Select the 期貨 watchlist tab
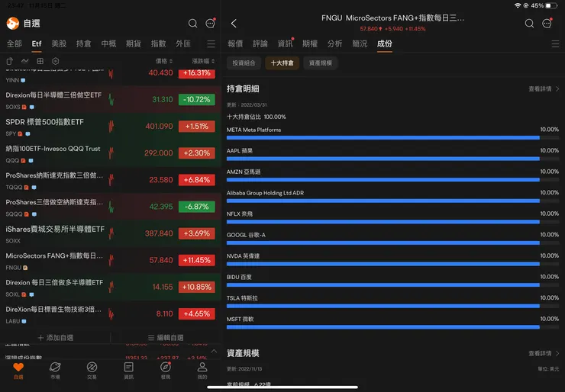The height and width of the screenshot is (392, 565). click(134, 44)
